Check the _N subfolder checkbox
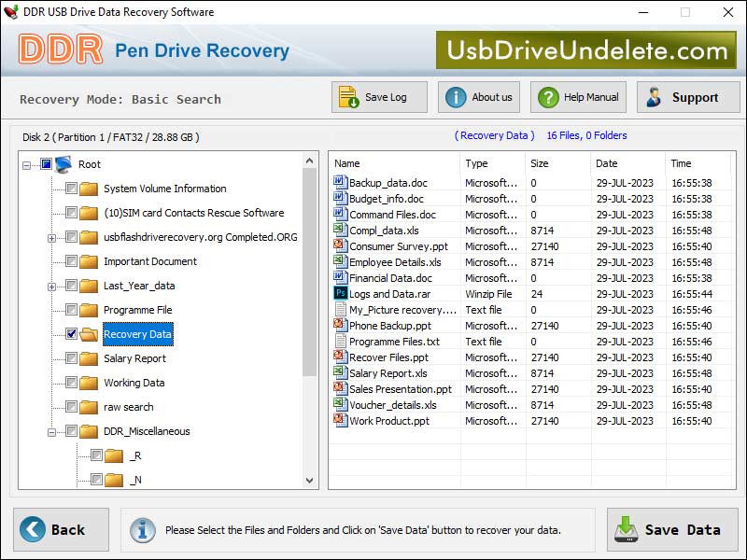Screen dimensions: 747x560 (x=97, y=479)
